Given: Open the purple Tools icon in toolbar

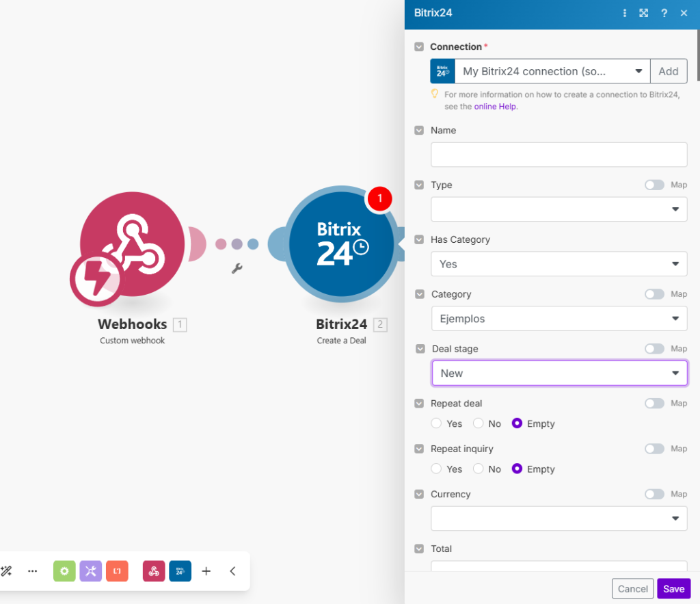Looking at the screenshot, I should 91,571.
